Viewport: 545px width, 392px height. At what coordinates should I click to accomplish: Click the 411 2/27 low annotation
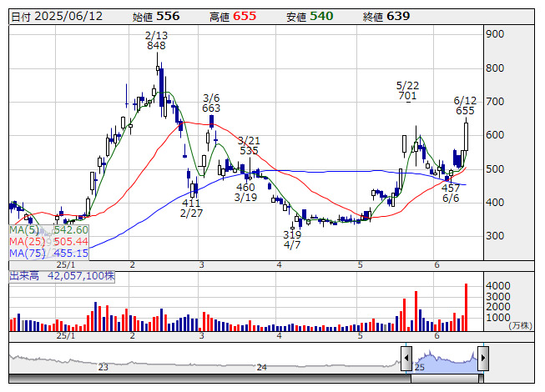(191, 208)
